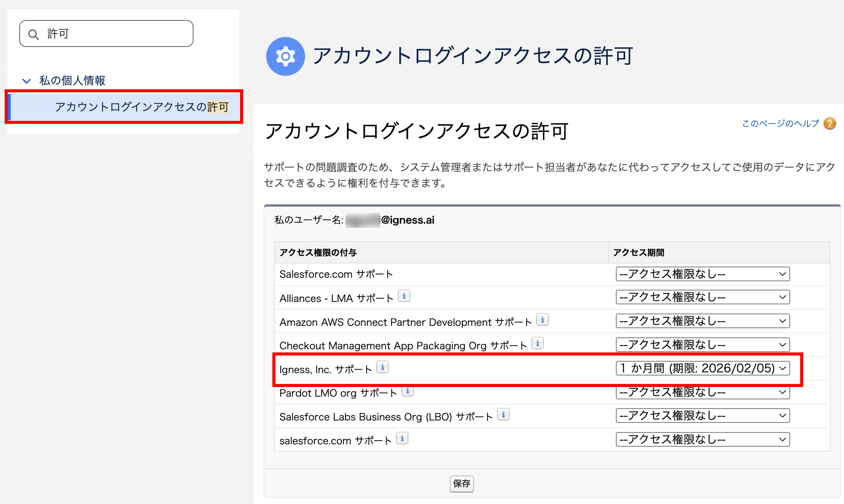Image resolution: width=844 pixels, height=504 pixels.
Task: Open access duration dropdown for Salesforce.com サポート
Action: [702, 274]
